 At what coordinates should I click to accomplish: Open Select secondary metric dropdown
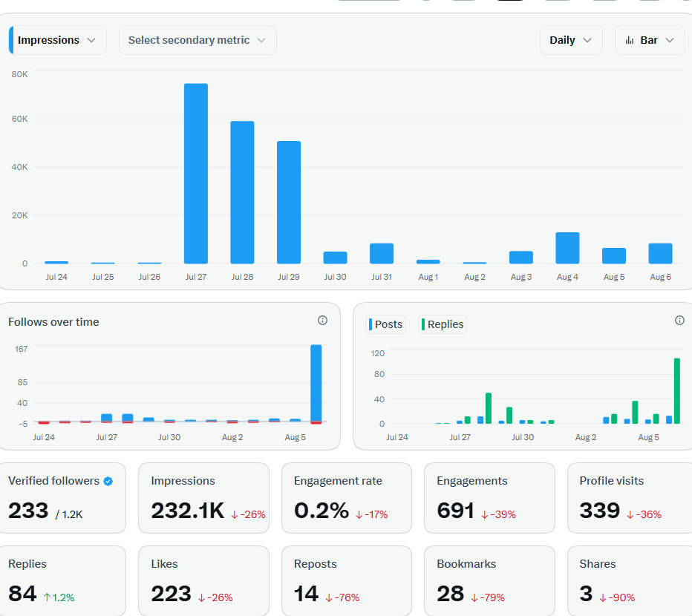click(198, 40)
